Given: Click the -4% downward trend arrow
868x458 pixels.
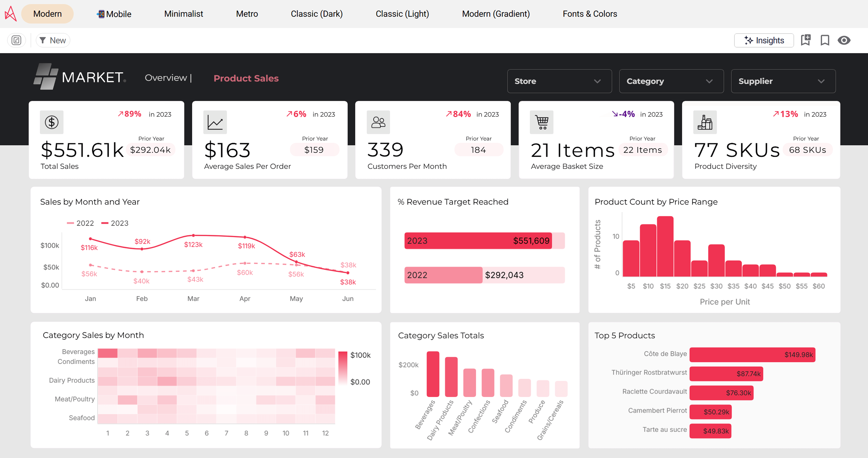Looking at the screenshot, I should [x=615, y=114].
